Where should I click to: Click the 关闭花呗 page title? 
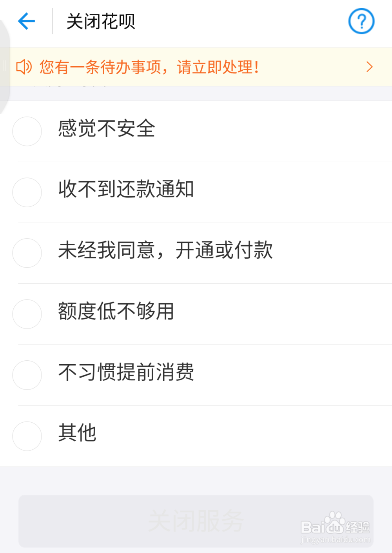(x=101, y=21)
